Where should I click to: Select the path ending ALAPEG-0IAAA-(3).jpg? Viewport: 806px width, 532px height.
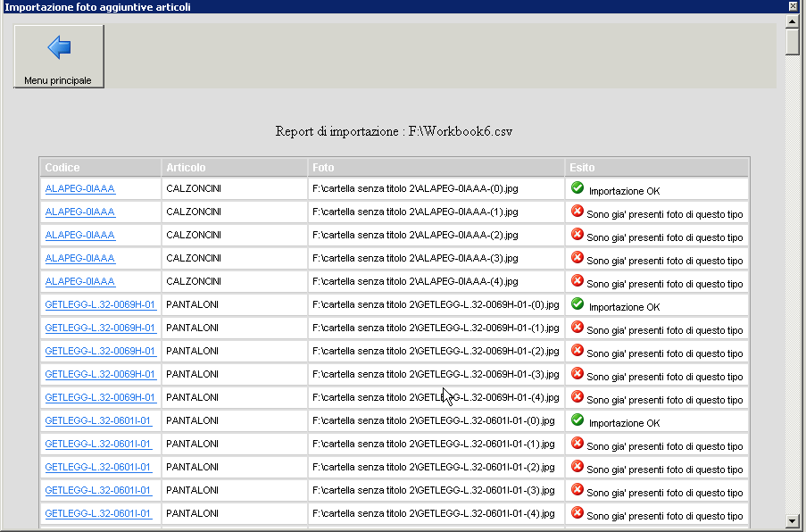[415, 258]
